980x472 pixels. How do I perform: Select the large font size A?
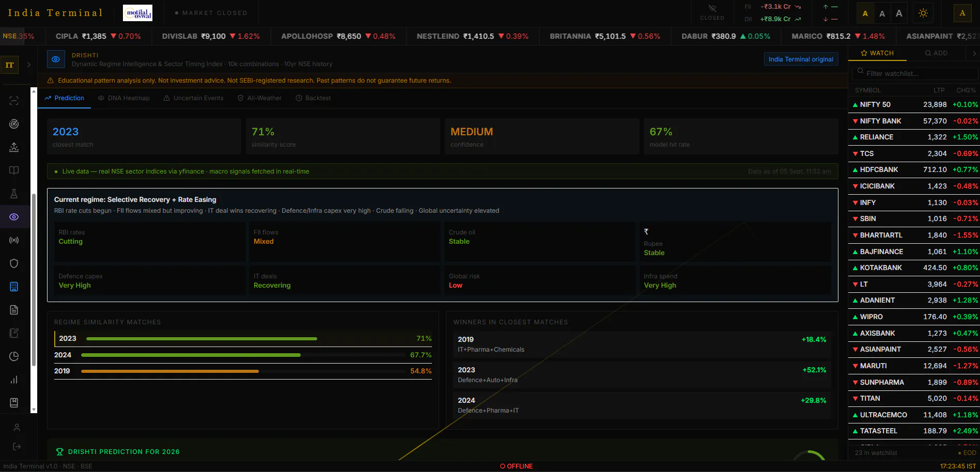(899, 13)
